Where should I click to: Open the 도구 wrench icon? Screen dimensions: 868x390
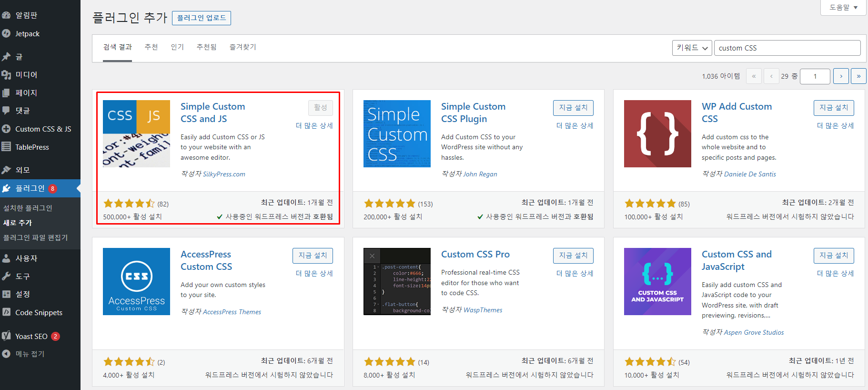tap(6, 276)
